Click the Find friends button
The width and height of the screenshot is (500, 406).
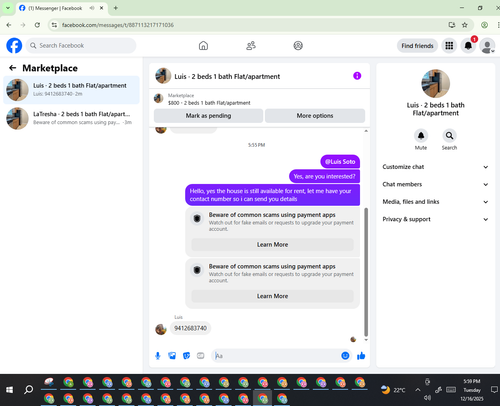417,46
